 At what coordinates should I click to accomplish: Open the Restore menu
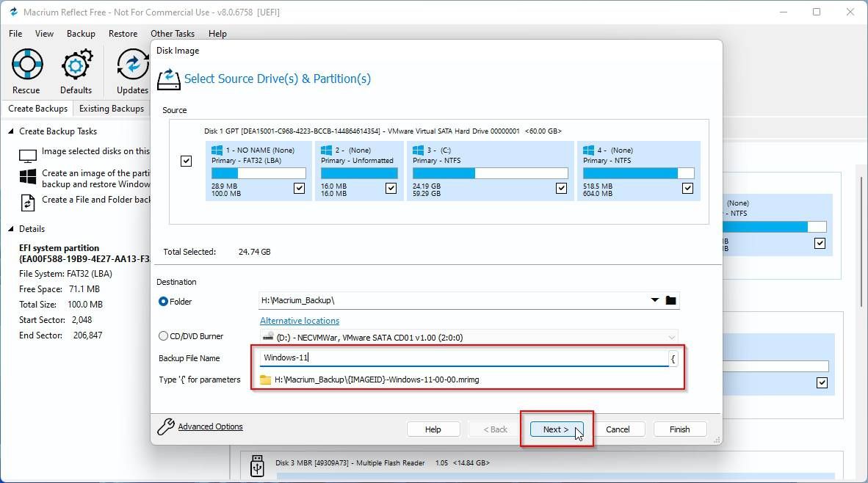(x=123, y=34)
